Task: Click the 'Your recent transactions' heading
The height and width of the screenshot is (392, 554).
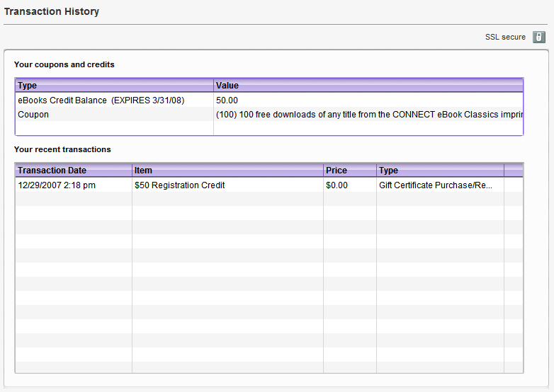Action: pos(62,149)
